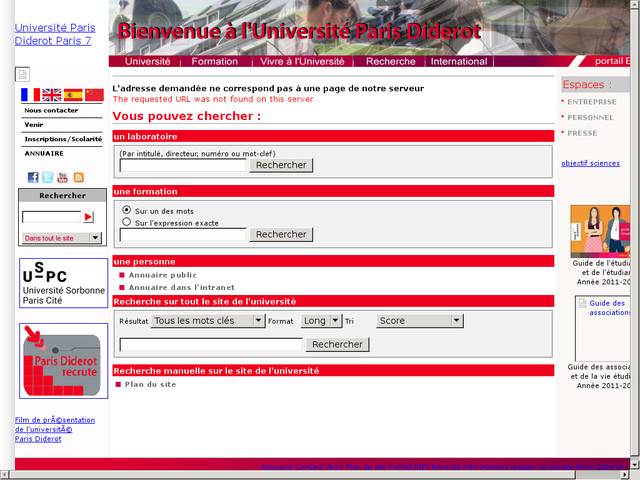This screenshot has width=640, height=480.
Task: Click the 'Vous pouvez chercher :' heading
Action: (x=187, y=116)
